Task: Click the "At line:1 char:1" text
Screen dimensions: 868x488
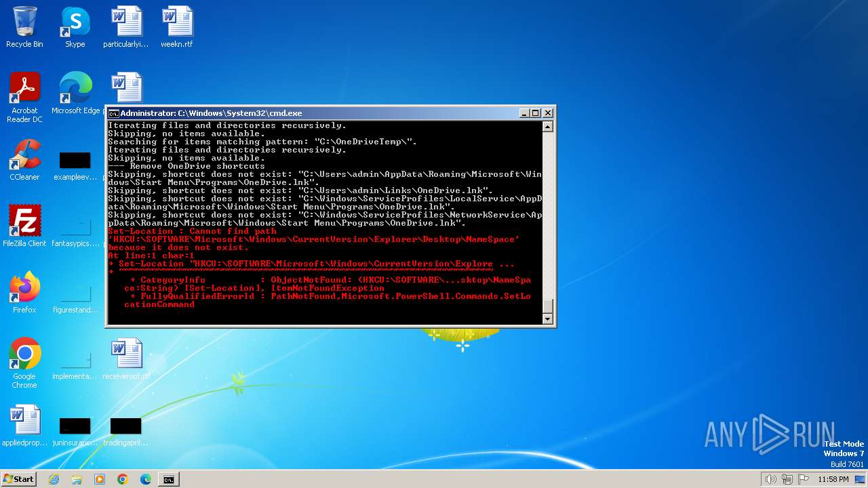Action: tap(151, 256)
